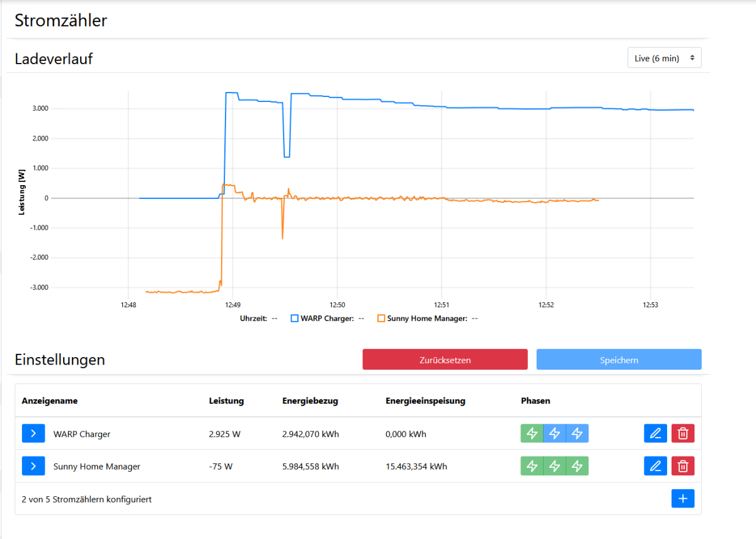Click the Speichern button
The width and height of the screenshot is (756, 539).
click(619, 360)
